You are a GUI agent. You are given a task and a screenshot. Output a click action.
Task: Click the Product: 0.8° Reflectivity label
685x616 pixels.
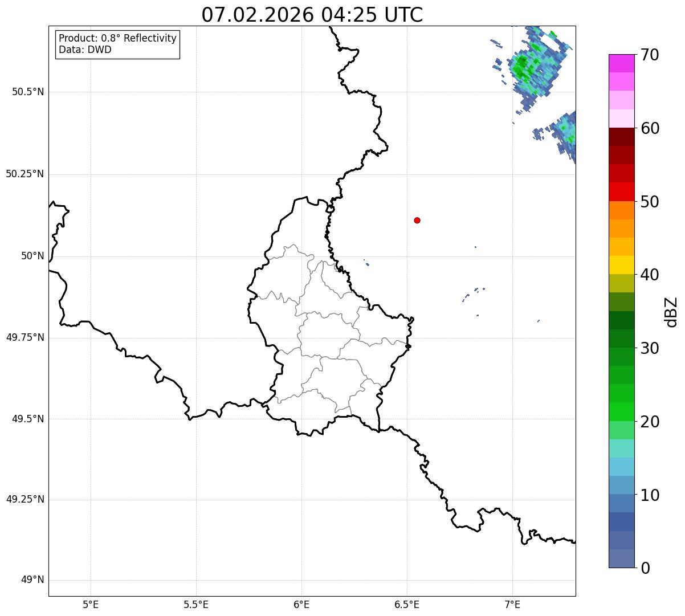tap(118, 38)
